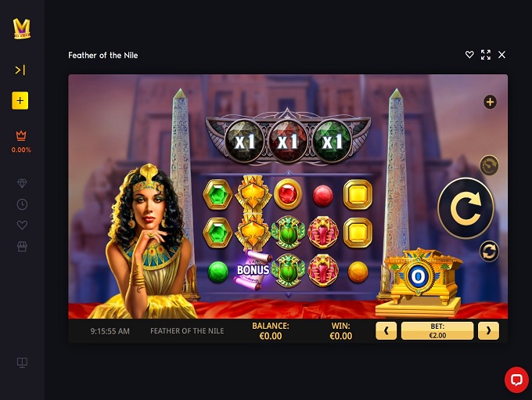The height and width of the screenshot is (400, 532).
Task: Click the bottom sidebar monitor icon
Action: pos(22,362)
